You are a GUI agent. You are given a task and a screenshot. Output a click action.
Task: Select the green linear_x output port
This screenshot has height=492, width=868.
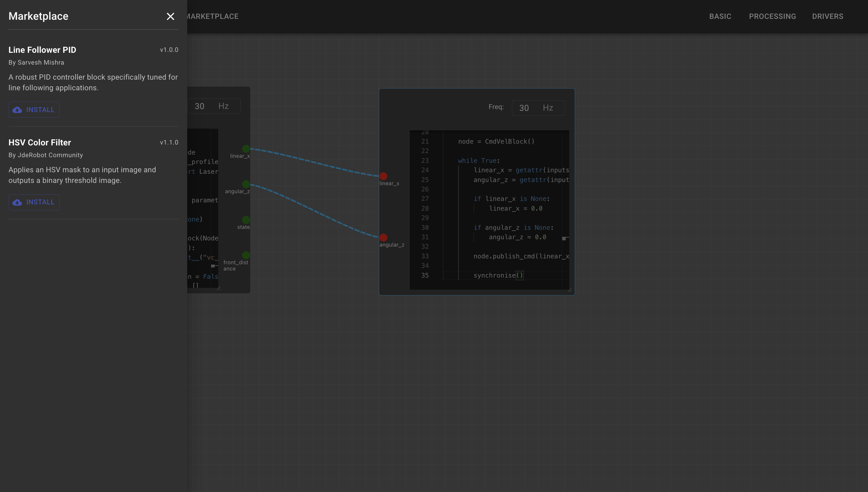(x=246, y=149)
